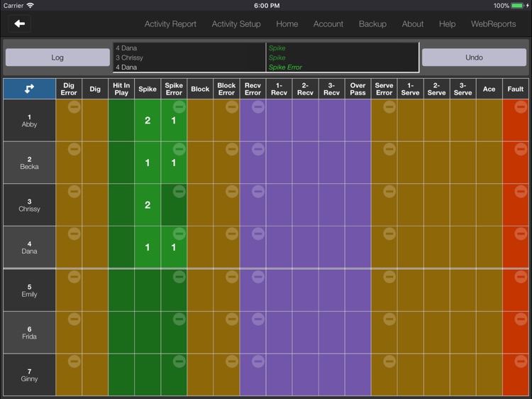Tap minus icon in Abby's Fault cell
Screen dimensions: 532x399
(x=521, y=107)
